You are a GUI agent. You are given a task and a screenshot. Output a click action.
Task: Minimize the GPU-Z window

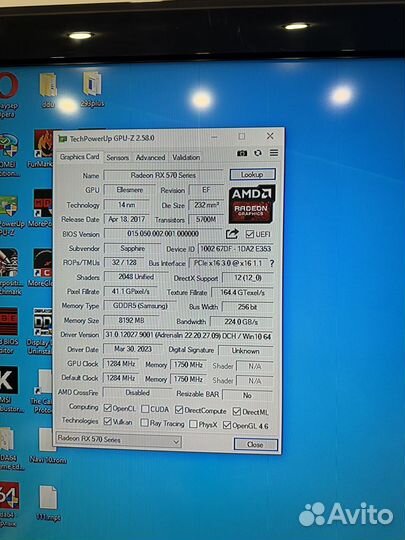(215, 137)
